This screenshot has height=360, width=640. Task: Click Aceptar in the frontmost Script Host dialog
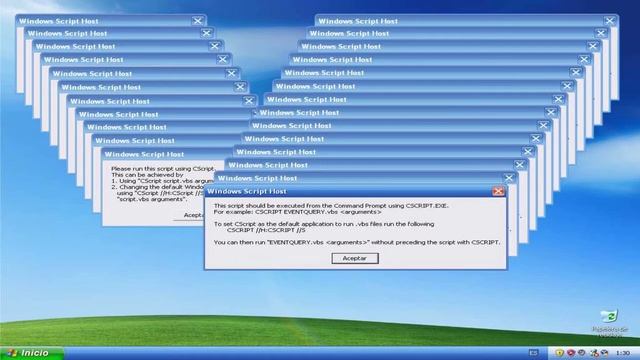(x=355, y=258)
